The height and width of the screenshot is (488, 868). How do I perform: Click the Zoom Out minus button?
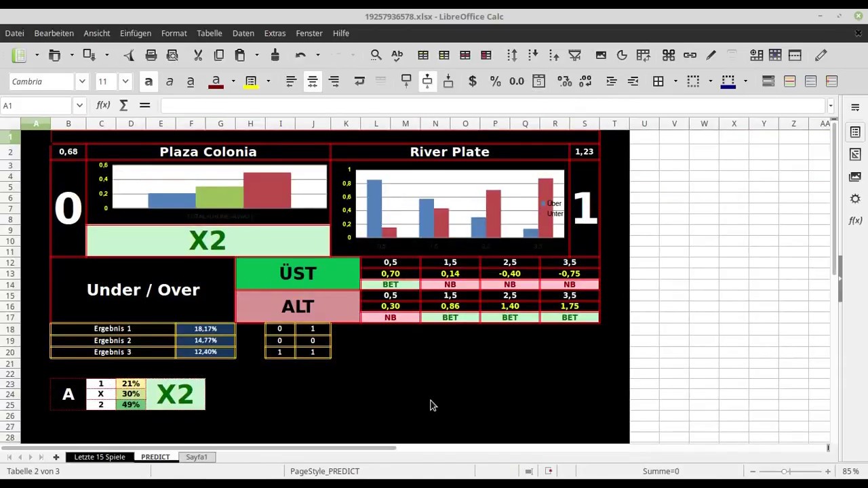point(753,471)
